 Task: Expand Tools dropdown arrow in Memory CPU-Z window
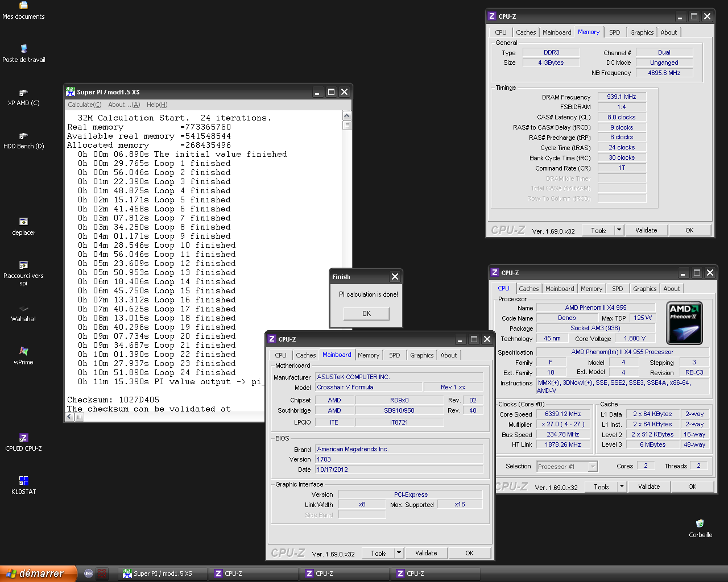619,230
